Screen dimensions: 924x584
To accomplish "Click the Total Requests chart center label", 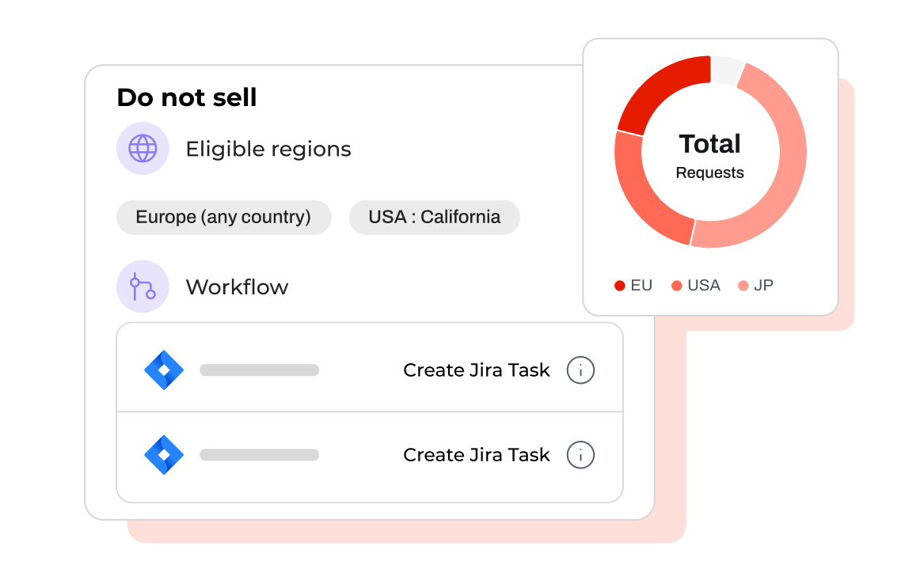I will point(710,155).
